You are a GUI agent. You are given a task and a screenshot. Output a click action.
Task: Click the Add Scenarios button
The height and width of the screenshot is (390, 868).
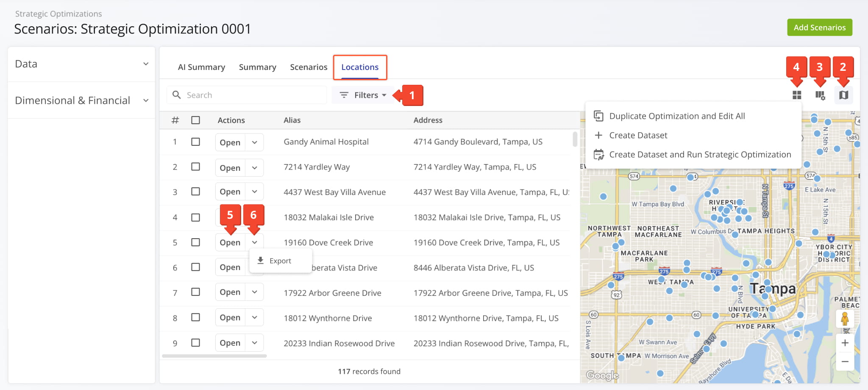[820, 28]
